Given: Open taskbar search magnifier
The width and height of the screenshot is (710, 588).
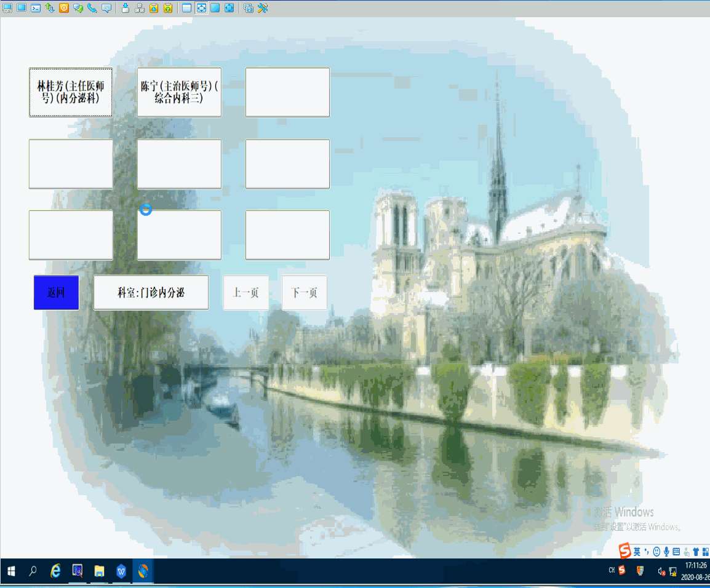Looking at the screenshot, I should click(33, 571).
